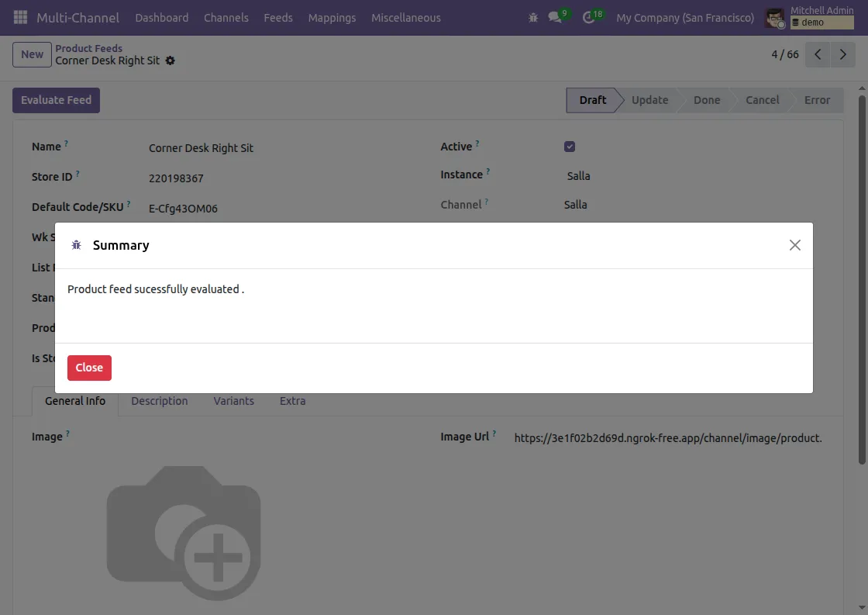Open My Company (San Francisco) switcher
This screenshot has width=868, height=615.
pyautogui.click(x=685, y=18)
